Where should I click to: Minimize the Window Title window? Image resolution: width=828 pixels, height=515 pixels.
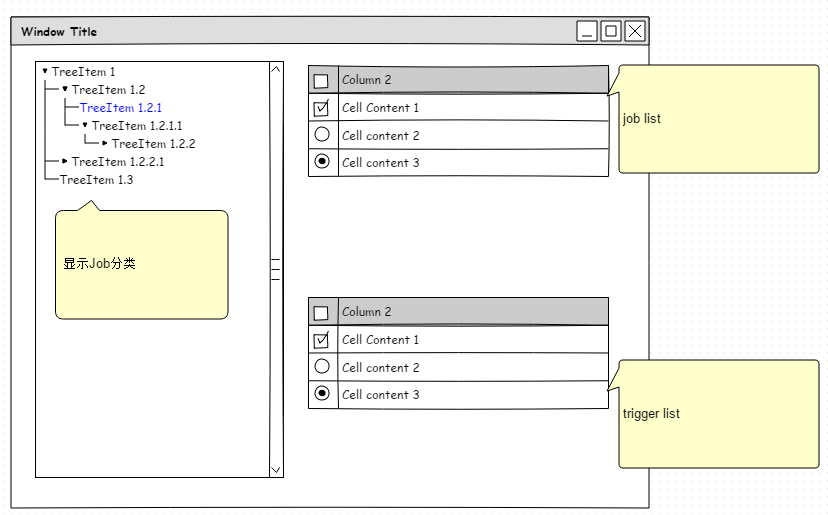point(587,31)
